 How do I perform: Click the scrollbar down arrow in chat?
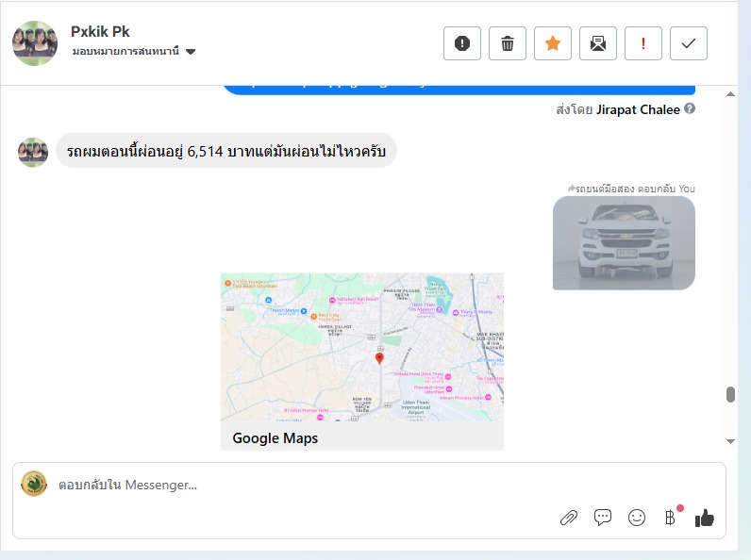pyautogui.click(x=730, y=440)
